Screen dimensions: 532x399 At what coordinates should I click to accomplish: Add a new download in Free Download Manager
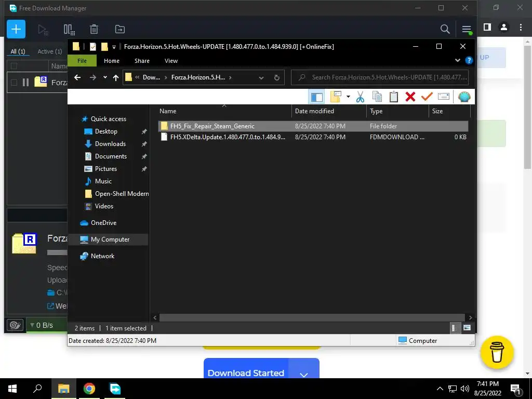(16, 29)
